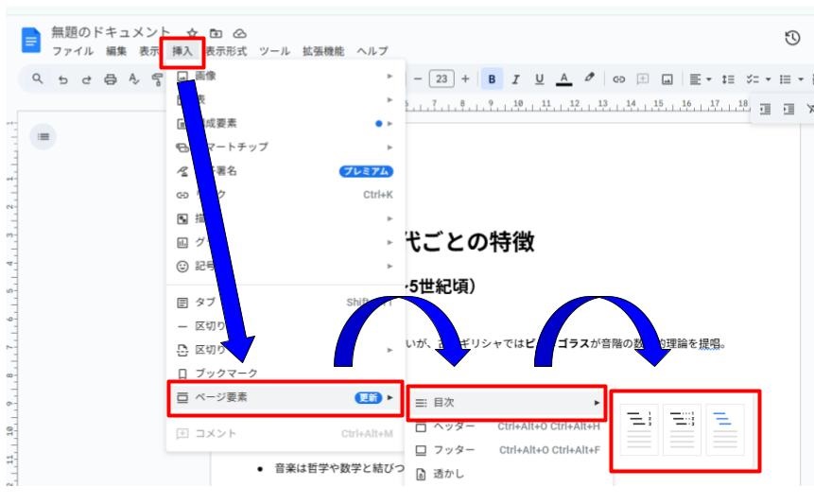The height and width of the screenshot is (504, 814).
Task: Insert a link from the toolbar
Action: tap(618, 79)
